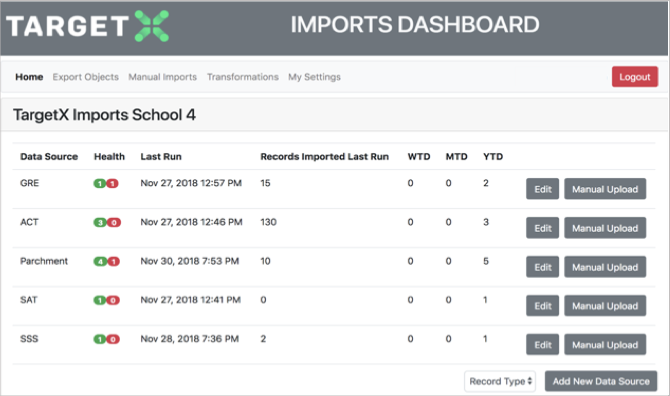Click the Health column header

click(109, 157)
